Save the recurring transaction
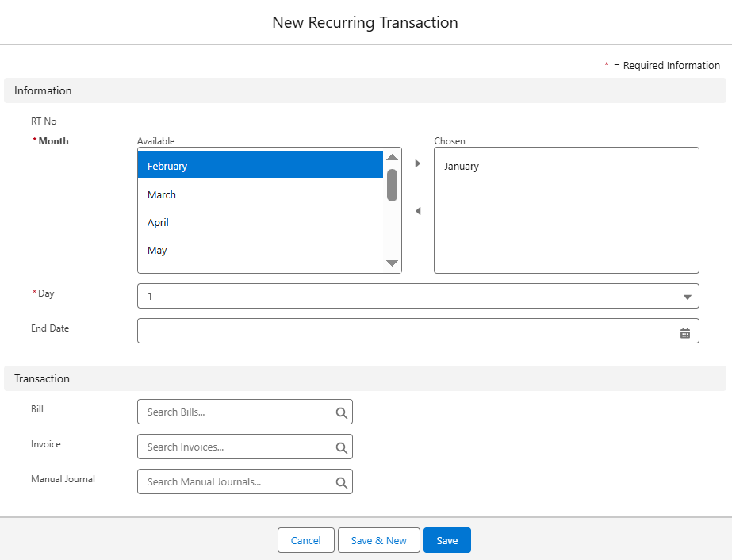Image resolution: width=732 pixels, height=560 pixels. coord(446,540)
